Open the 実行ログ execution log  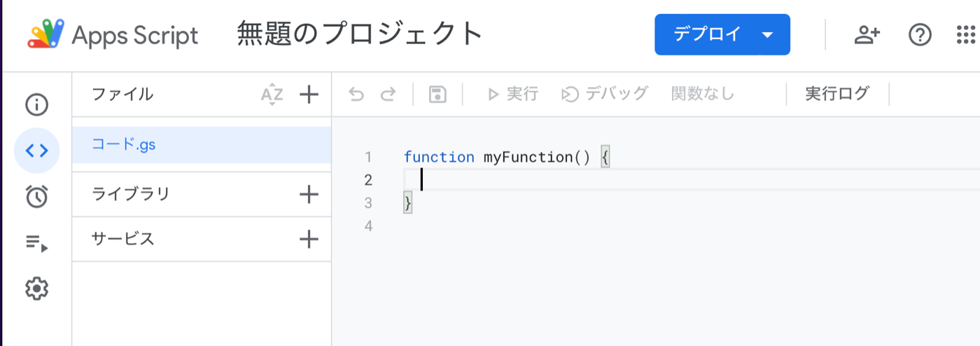[837, 94]
